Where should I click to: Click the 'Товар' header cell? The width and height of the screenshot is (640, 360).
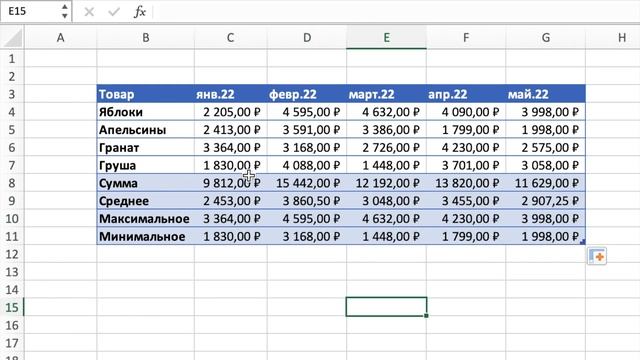[x=146, y=94]
